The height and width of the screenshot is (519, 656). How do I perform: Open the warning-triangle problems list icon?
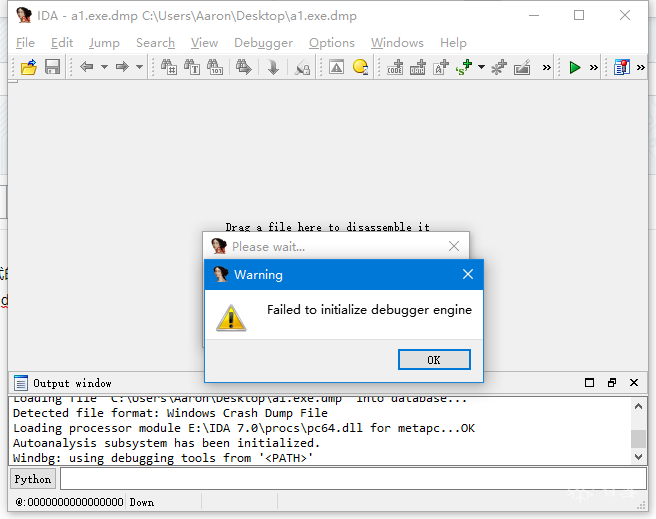click(x=336, y=67)
